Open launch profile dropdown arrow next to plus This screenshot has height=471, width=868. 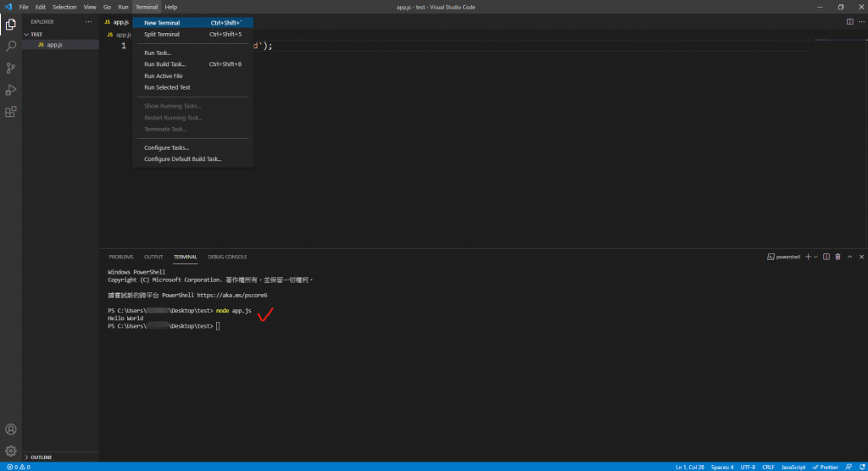815,257
